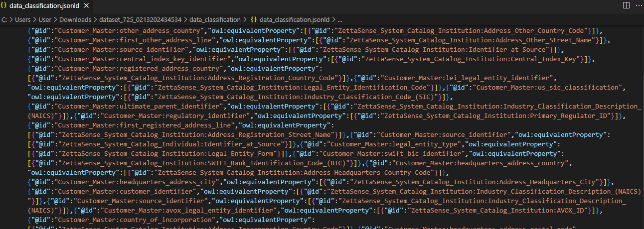
Task: Click the data_classification.jsonld file breadcrumb
Action: (295, 20)
